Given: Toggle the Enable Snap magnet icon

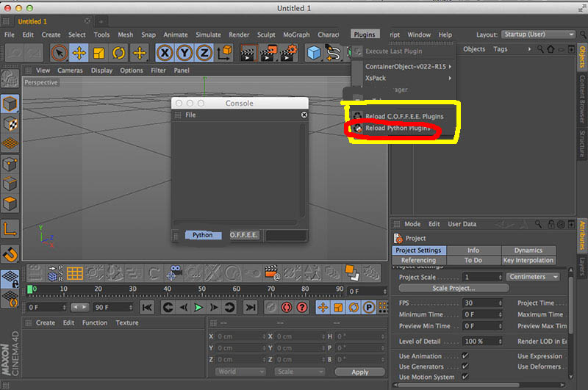Looking at the screenshot, I should click(x=10, y=254).
